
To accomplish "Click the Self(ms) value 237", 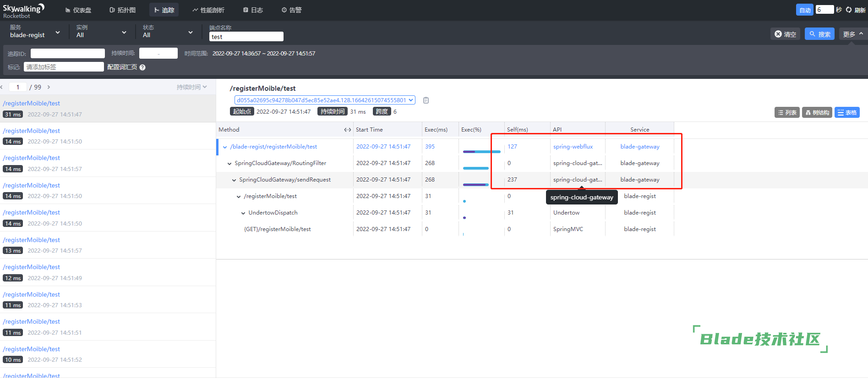I will pyautogui.click(x=512, y=180).
